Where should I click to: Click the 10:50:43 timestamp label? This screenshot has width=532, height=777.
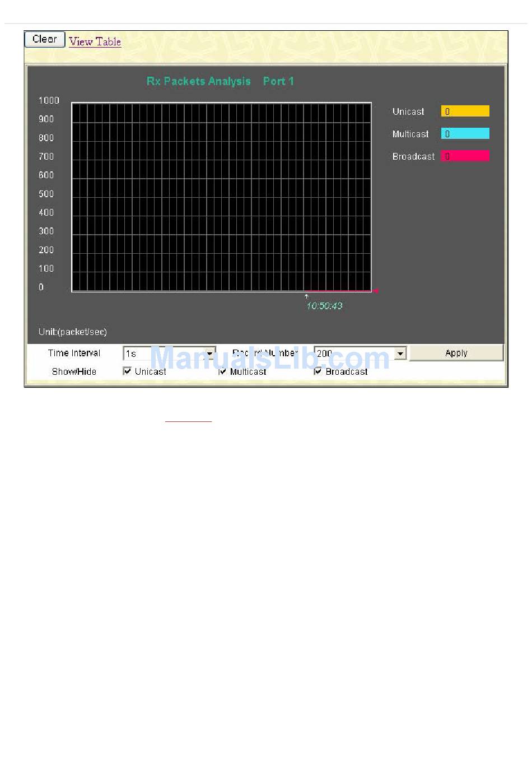tap(324, 306)
